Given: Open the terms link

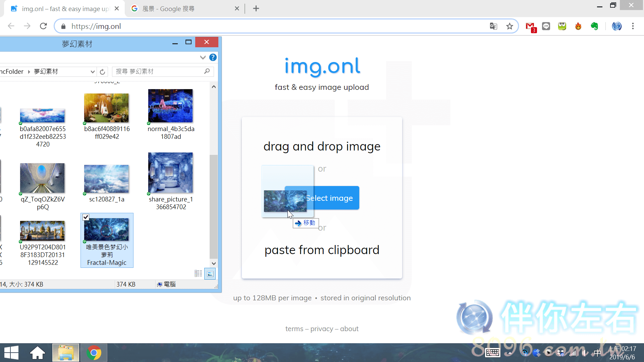Looking at the screenshot, I should tap(294, 329).
